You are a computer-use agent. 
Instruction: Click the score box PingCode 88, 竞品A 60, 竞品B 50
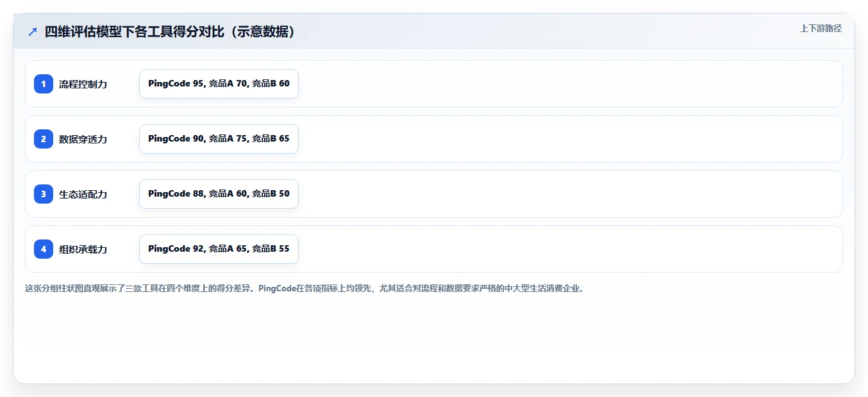[219, 194]
